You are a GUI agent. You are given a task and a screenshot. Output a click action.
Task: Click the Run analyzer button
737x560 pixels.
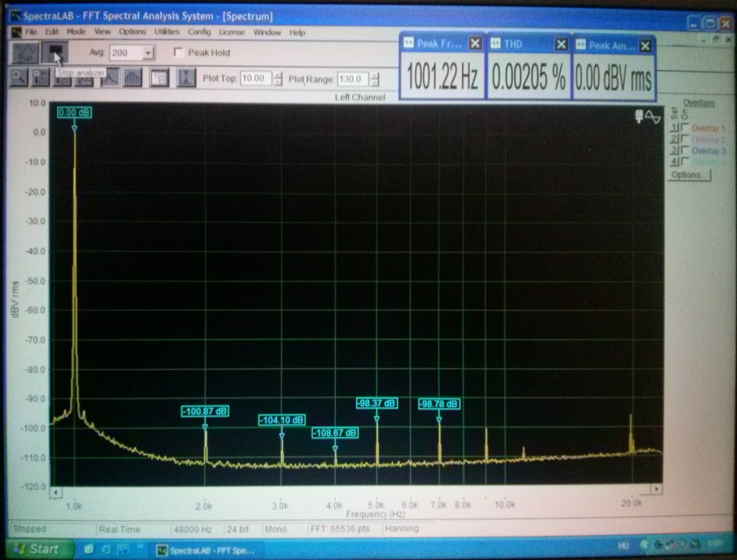[25, 53]
